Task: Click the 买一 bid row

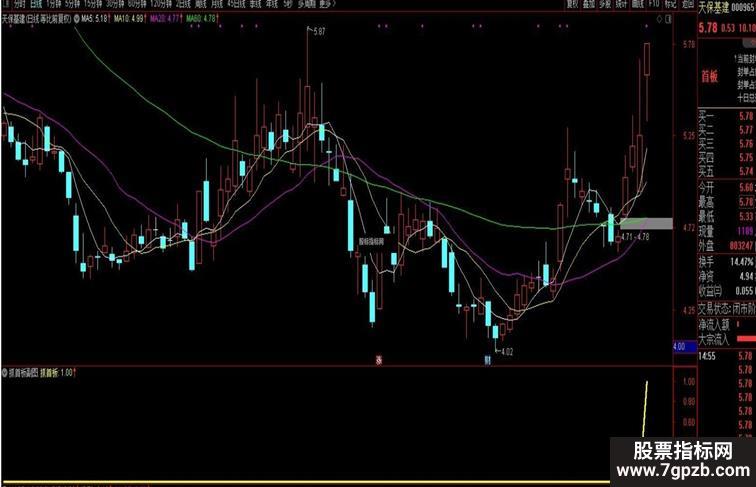Action: click(x=727, y=116)
